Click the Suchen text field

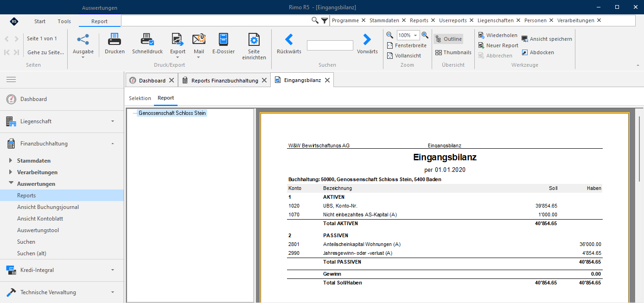[330, 45]
